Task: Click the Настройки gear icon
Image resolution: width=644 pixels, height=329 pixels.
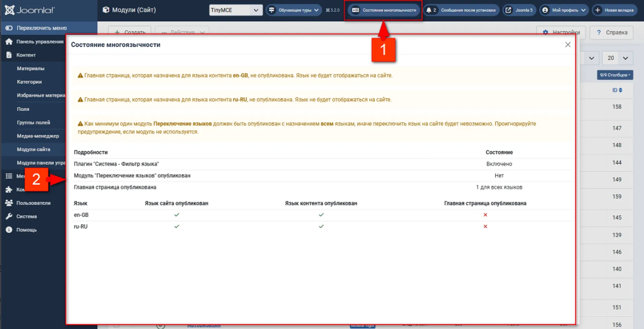Action: 545,32
